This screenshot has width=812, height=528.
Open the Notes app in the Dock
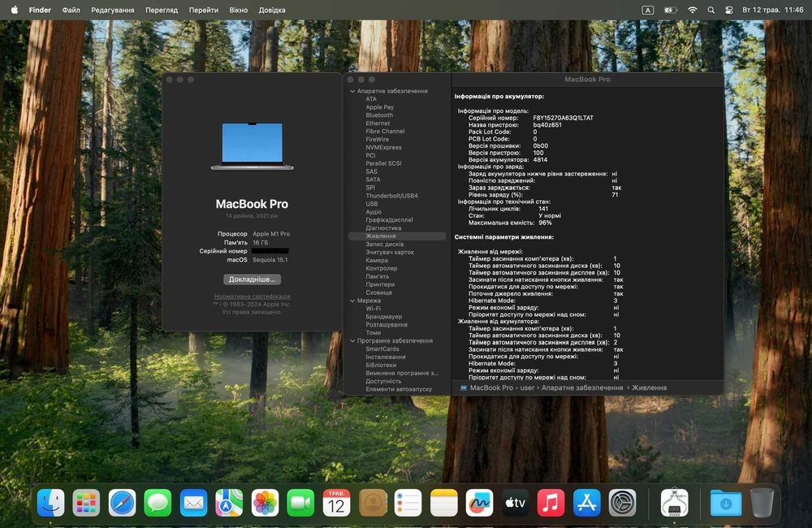tap(444, 502)
